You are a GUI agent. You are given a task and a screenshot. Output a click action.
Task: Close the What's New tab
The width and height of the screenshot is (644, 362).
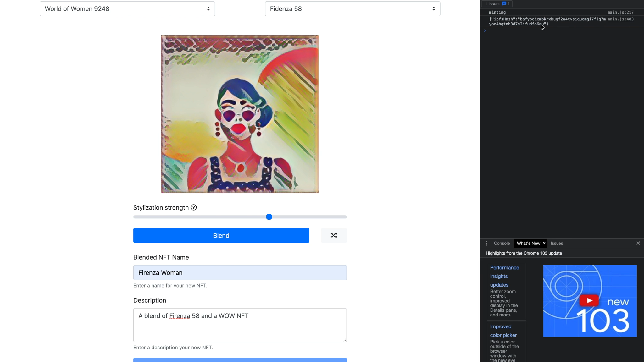point(544,243)
